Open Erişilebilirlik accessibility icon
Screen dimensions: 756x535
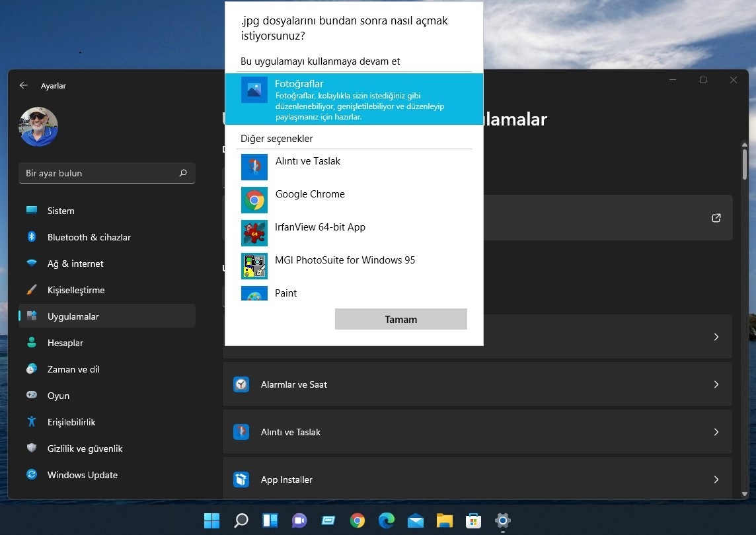point(32,422)
